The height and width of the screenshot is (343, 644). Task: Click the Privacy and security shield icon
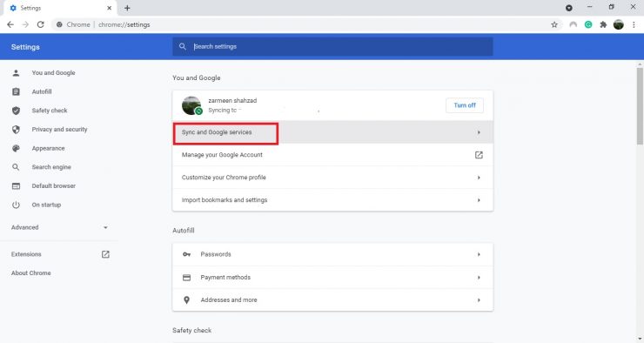coord(16,130)
